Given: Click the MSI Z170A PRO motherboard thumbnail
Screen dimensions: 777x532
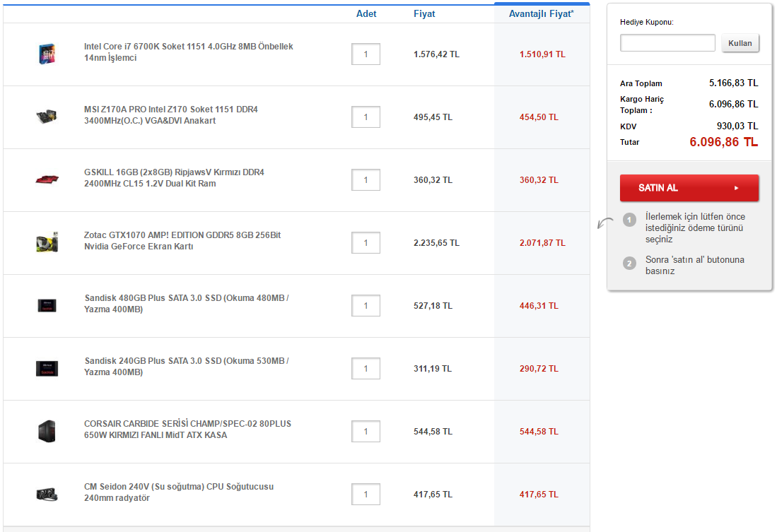Looking at the screenshot, I should (x=47, y=117).
